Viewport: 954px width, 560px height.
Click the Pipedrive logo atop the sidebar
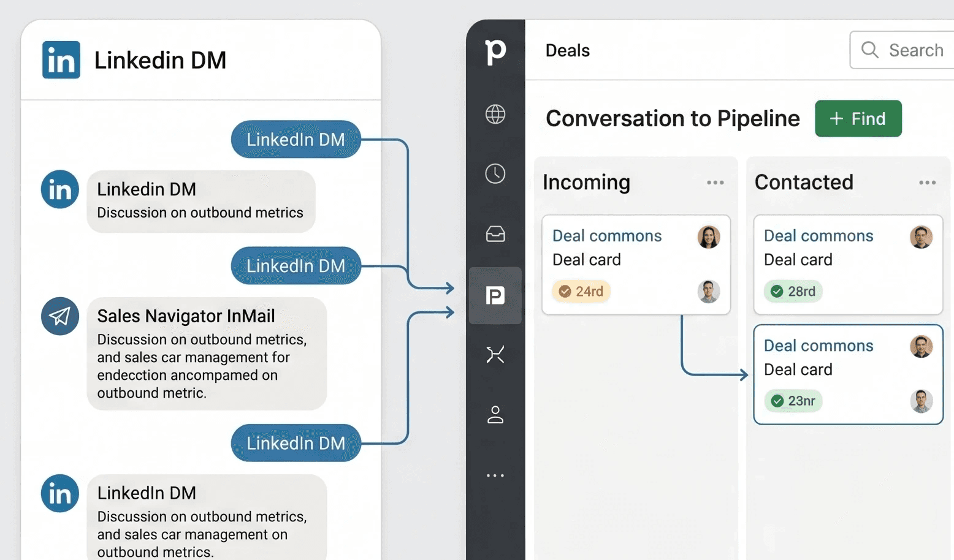tap(495, 51)
